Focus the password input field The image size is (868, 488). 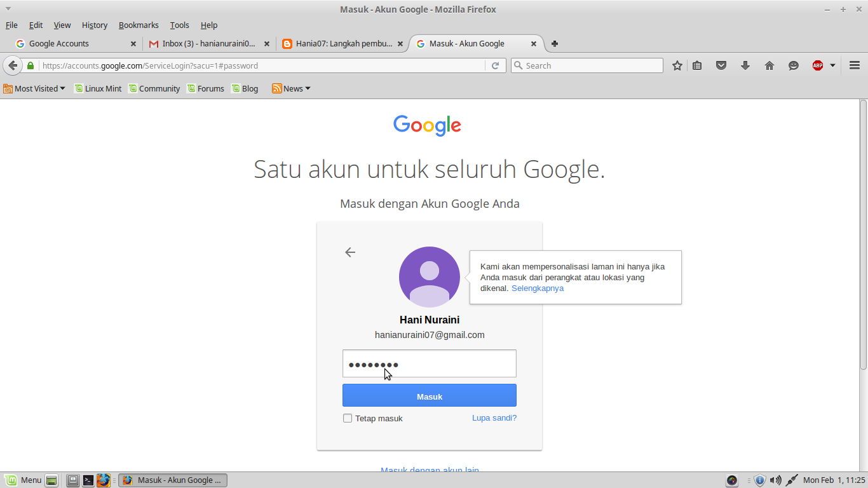430,363
